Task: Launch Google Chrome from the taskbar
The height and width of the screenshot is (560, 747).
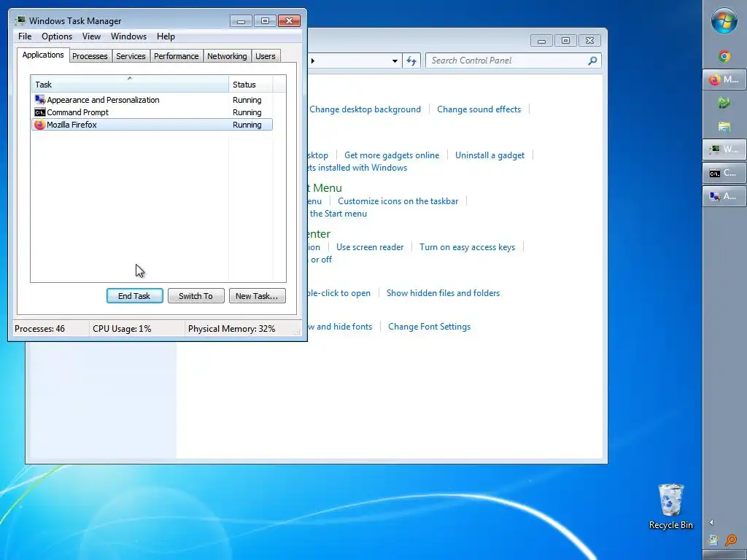Action: [724, 56]
